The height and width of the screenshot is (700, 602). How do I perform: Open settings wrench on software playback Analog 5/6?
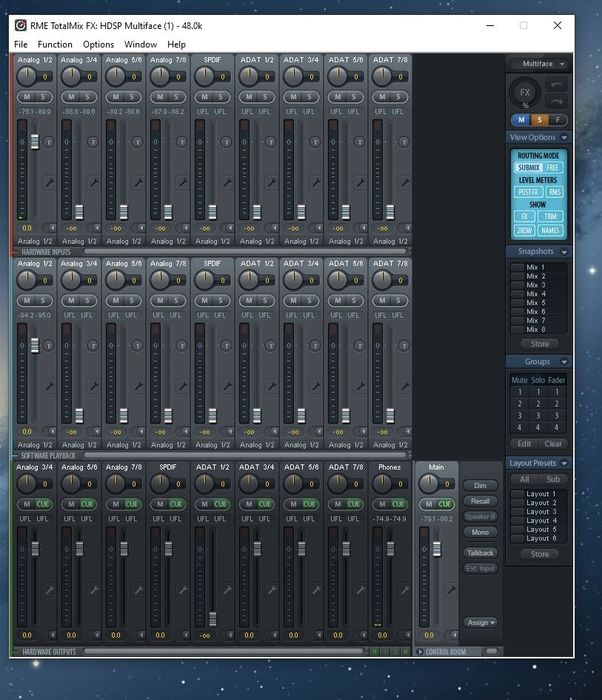point(138,386)
